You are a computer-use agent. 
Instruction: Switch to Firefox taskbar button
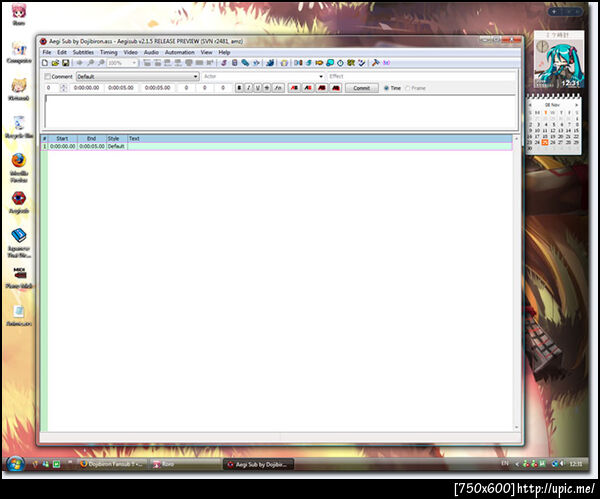click(x=111, y=464)
